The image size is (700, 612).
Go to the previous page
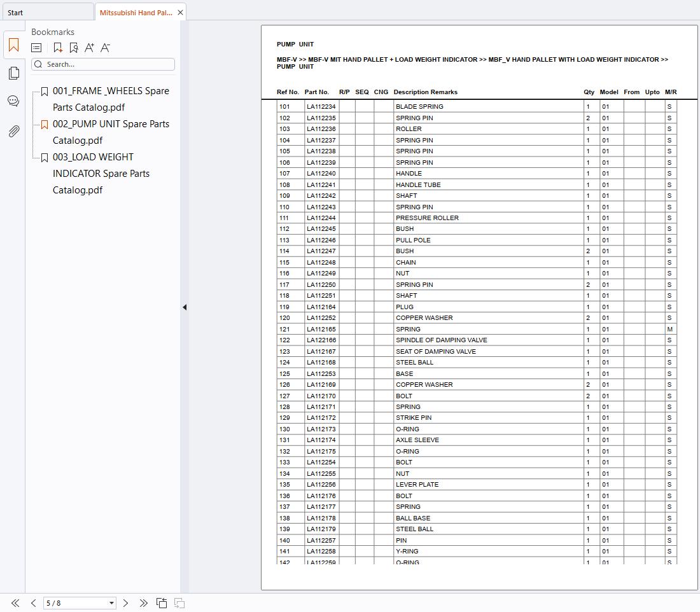pos(33,603)
